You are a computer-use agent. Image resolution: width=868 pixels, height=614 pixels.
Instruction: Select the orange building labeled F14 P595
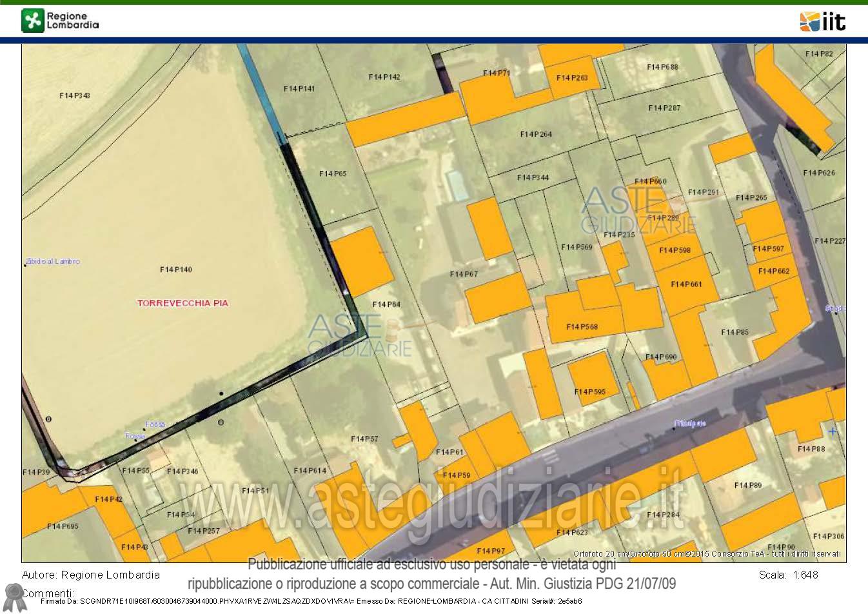point(590,391)
